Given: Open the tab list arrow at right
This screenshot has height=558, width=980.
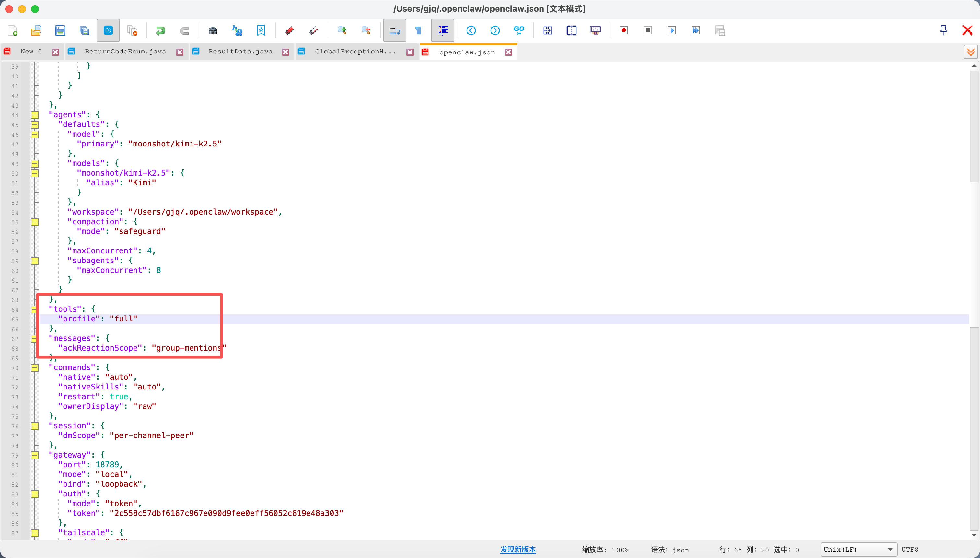Looking at the screenshot, I should coord(971,52).
